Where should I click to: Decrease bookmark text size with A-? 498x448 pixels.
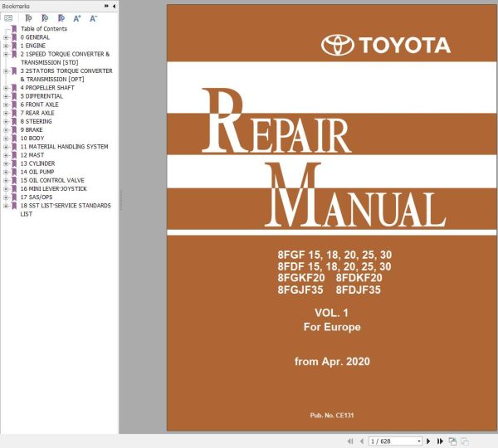(93, 17)
